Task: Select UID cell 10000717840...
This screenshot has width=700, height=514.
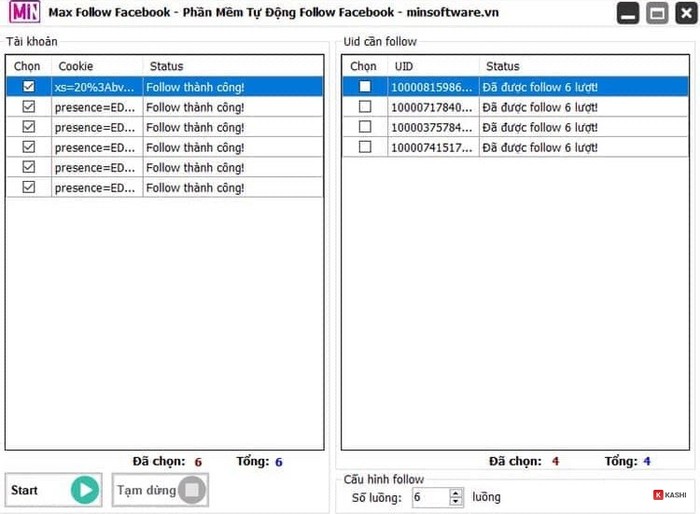Action: [x=433, y=107]
